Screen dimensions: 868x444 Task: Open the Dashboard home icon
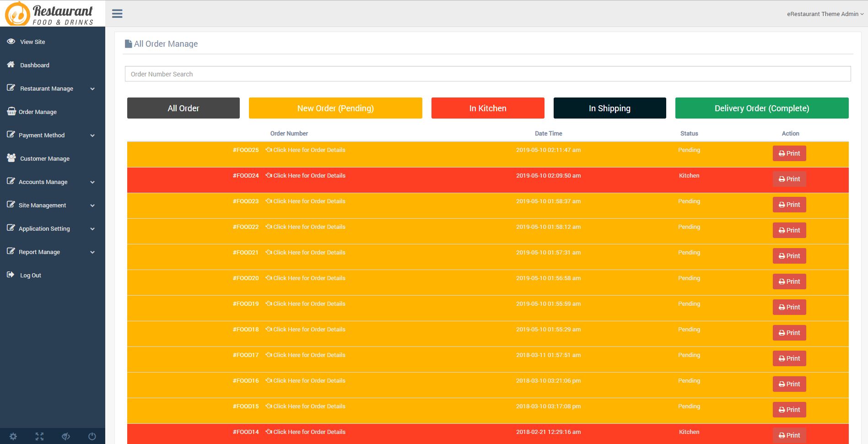click(11, 65)
